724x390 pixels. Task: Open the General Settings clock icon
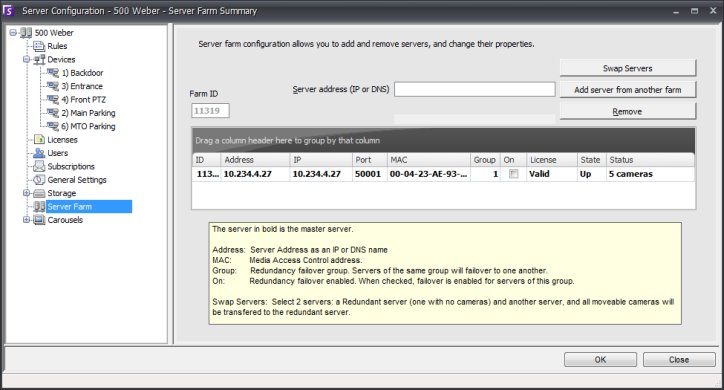[39, 180]
